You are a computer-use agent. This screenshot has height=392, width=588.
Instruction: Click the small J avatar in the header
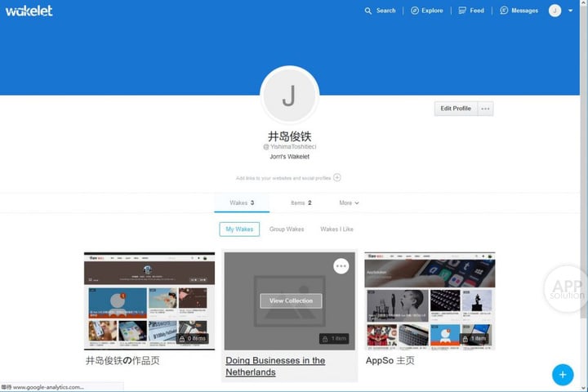point(555,11)
